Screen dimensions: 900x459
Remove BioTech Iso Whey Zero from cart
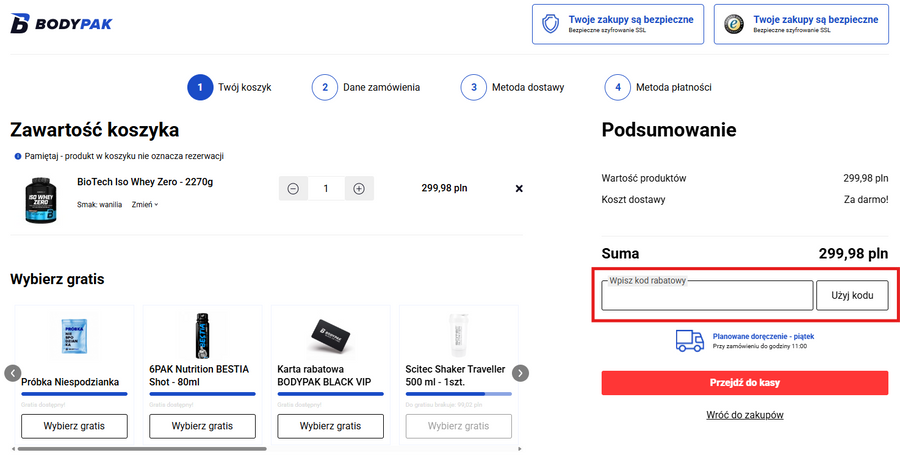coord(518,188)
